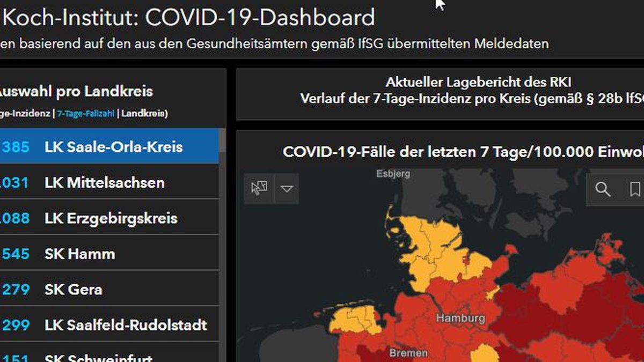Click the Hamburg label on the map
The height and width of the screenshot is (362, 644).
[x=460, y=319]
